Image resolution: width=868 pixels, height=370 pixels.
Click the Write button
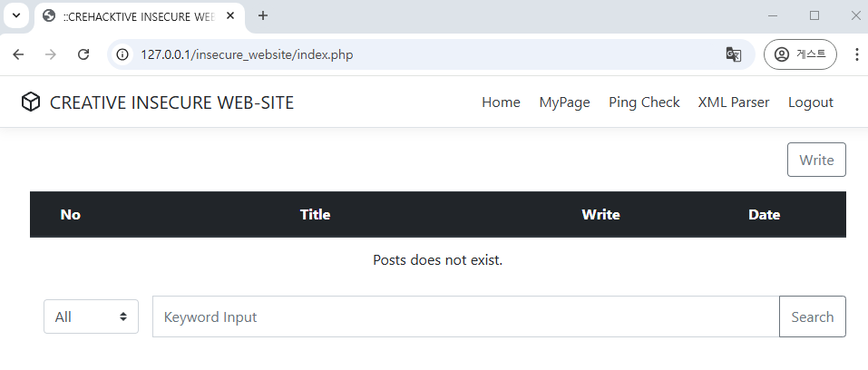(x=816, y=160)
